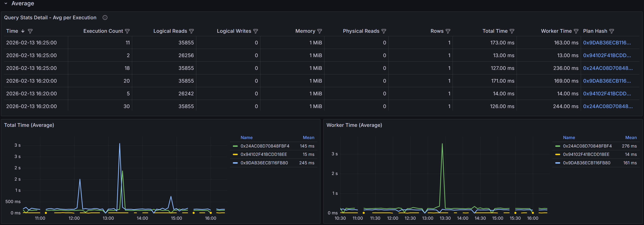Toggle sort arrow on Time column

click(x=23, y=31)
